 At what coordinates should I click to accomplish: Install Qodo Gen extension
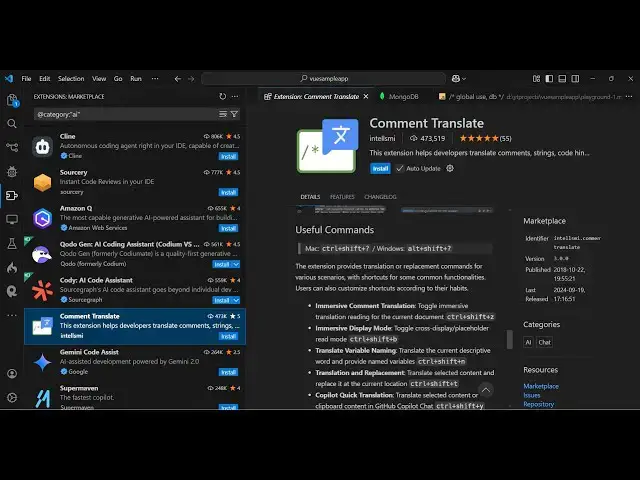click(222, 264)
